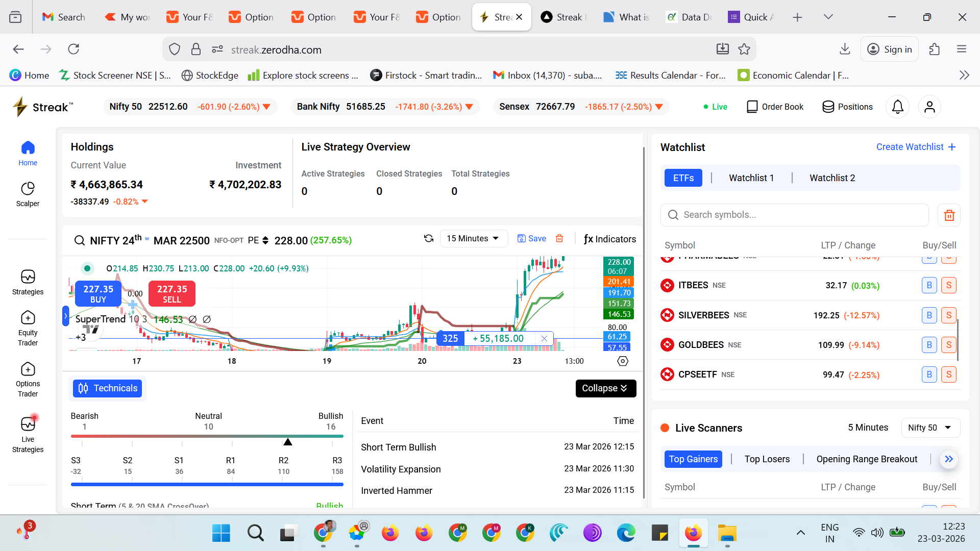The image size is (980, 551).
Task: Open the Options Trader sidebar icon
Action: 28,380
